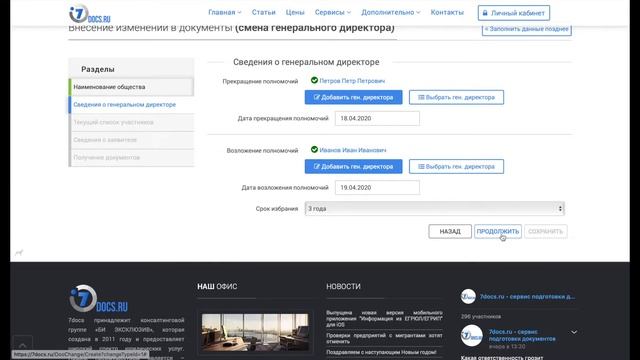Open the Главная menu
Viewport: 640px width, 360px height.
(224, 12)
